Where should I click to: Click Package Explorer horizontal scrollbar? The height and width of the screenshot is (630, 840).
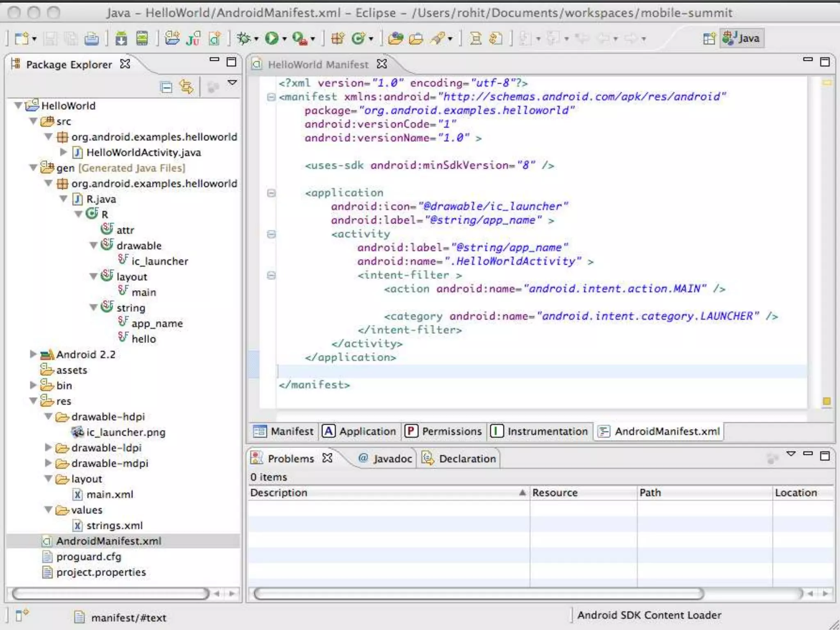point(111,593)
